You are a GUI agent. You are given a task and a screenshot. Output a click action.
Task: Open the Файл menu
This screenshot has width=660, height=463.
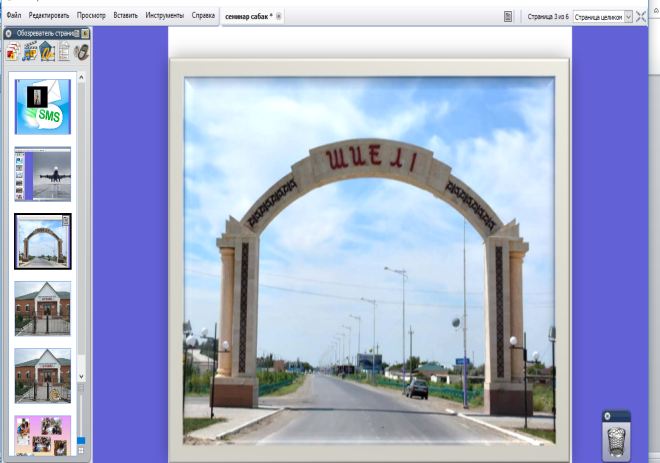[14, 16]
